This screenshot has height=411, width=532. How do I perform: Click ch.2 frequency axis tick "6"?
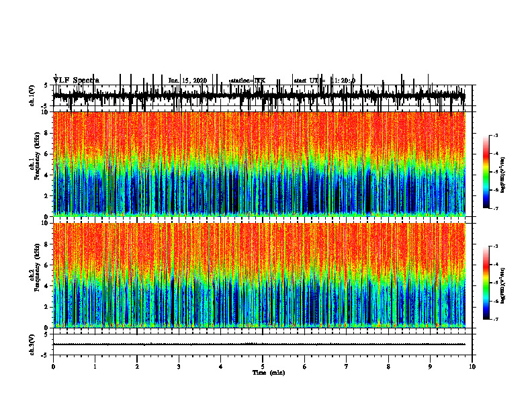(x=46, y=265)
